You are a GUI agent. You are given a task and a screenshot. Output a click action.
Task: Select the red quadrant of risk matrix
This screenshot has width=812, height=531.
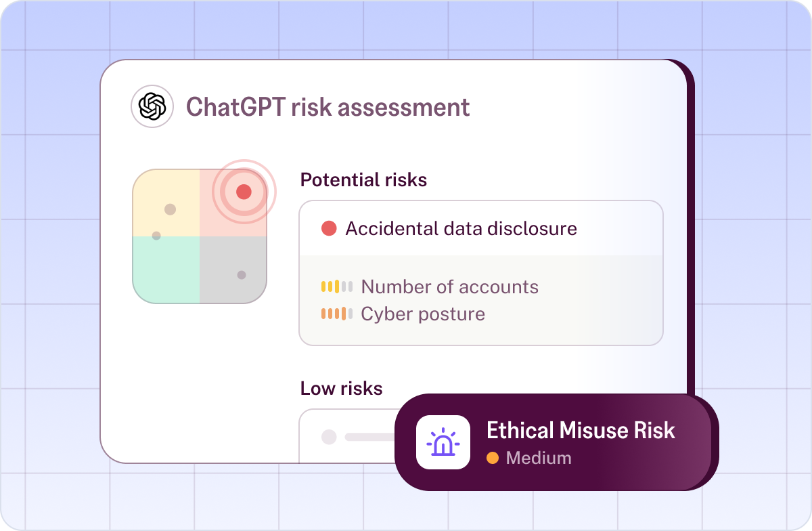(233, 203)
